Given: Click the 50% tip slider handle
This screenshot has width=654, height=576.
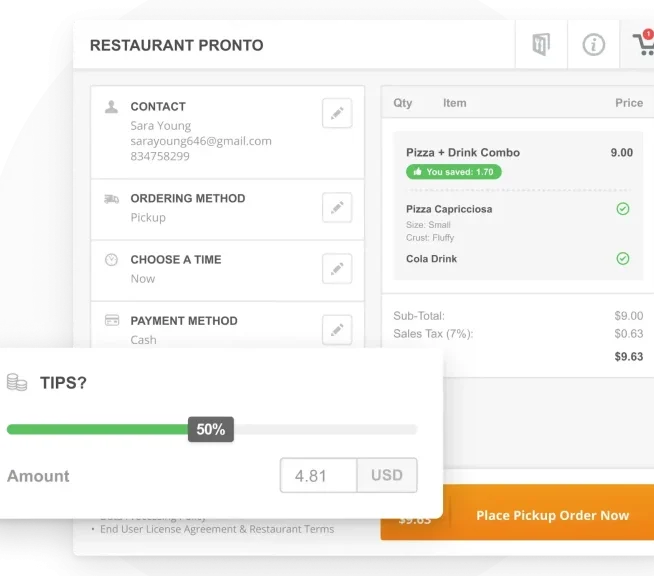Looking at the screenshot, I should pyautogui.click(x=211, y=429).
